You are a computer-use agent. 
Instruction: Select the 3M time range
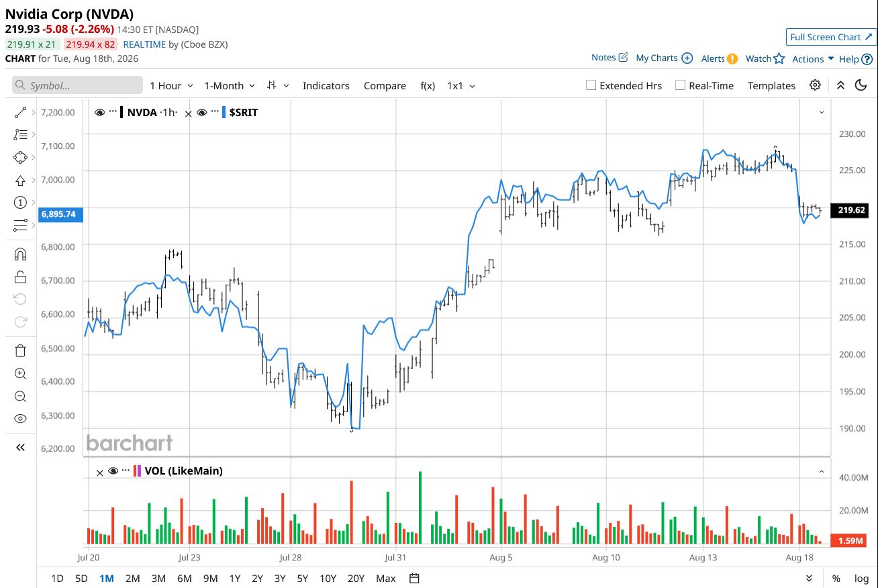[x=158, y=579]
